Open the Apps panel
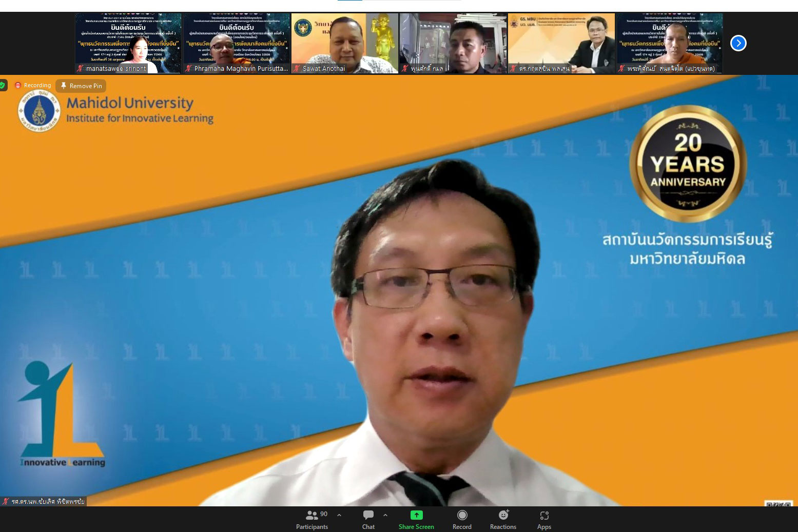 (x=544, y=519)
